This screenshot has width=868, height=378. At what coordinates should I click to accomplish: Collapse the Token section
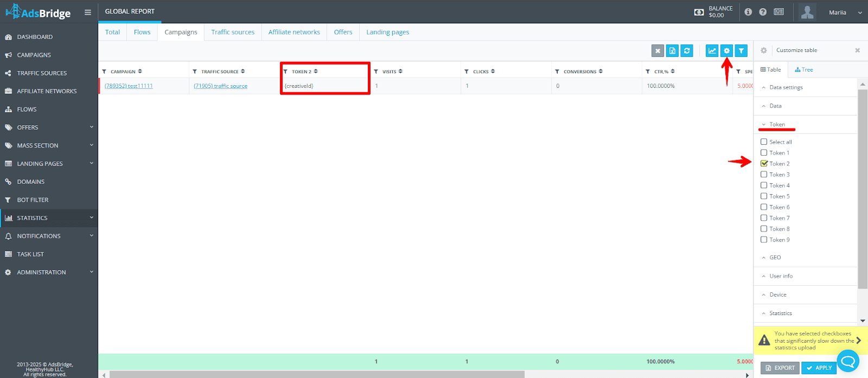[806, 124]
